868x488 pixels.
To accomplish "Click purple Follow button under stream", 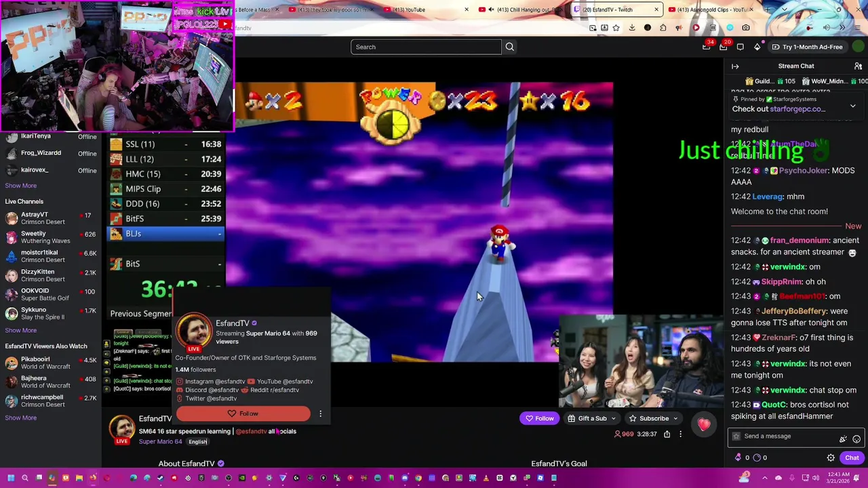I will pyautogui.click(x=539, y=419).
